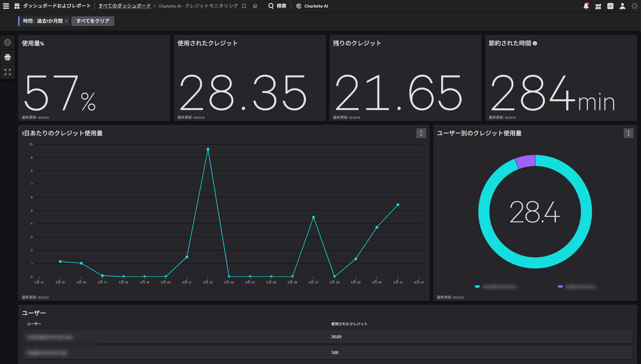The image size is (641, 364).
Task: Click the すべてをクリア button
Action: click(93, 21)
